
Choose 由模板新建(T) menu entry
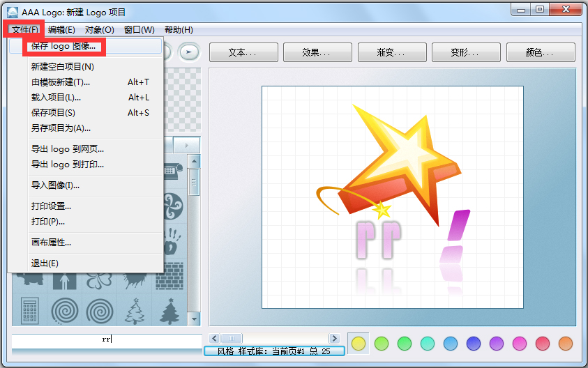[61, 82]
